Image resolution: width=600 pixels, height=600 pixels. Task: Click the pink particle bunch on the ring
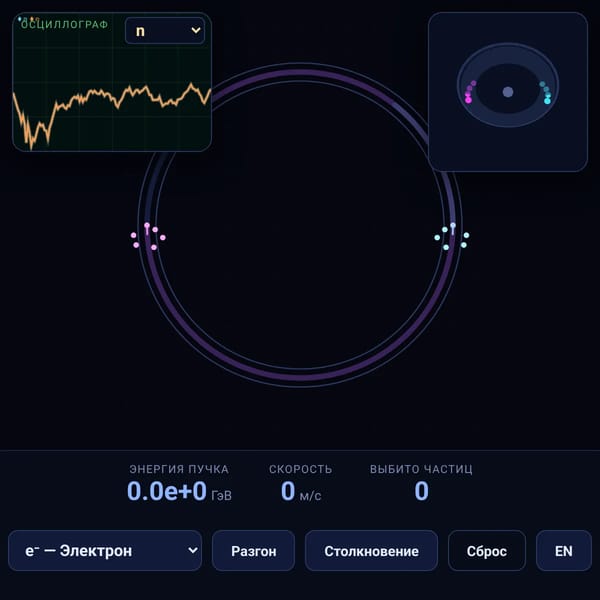(148, 236)
